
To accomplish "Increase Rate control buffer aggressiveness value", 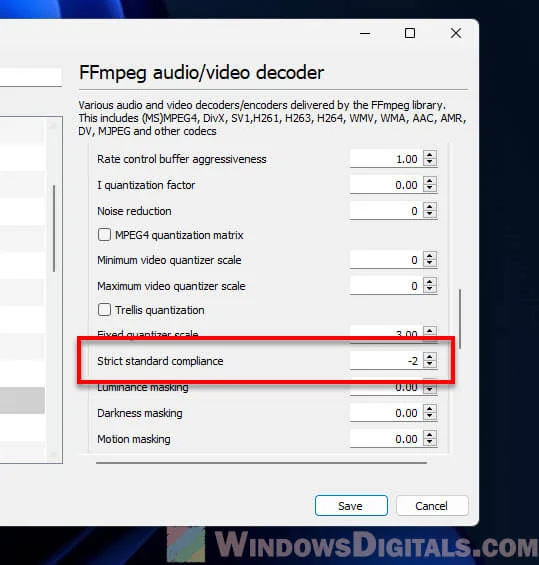I will [x=429, y=155].
